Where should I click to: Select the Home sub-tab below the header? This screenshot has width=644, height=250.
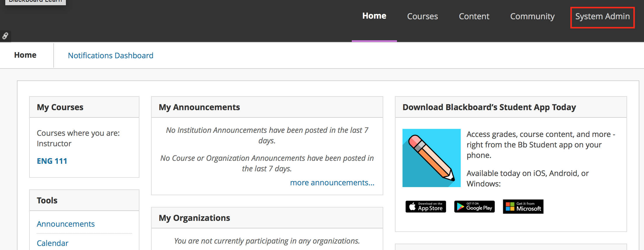click(x=25, y=55)
